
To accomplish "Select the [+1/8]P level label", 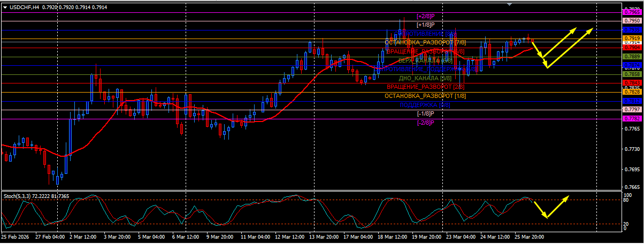I will tap(425, 25).
